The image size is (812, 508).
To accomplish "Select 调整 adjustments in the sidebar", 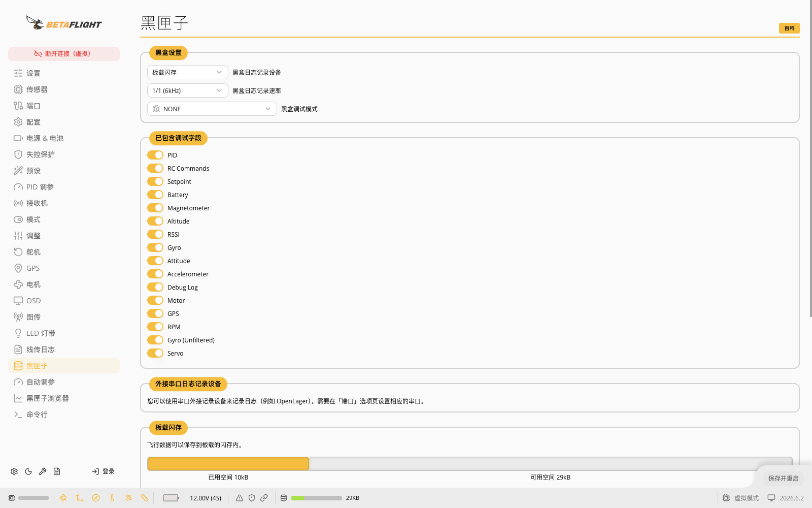I will [x=64, y=236].
